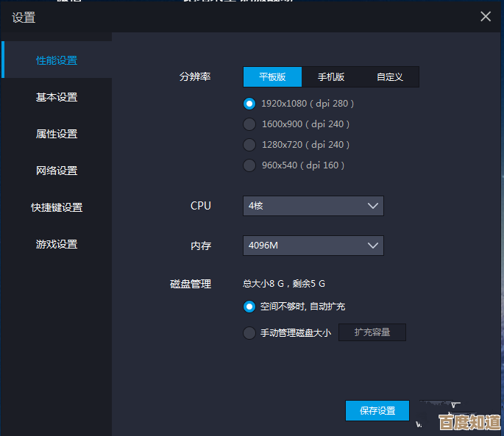Viewport: 504px width, 436px height.
Task: Open 属性设置 in the sidebar
Action: (x=57, y=134)
